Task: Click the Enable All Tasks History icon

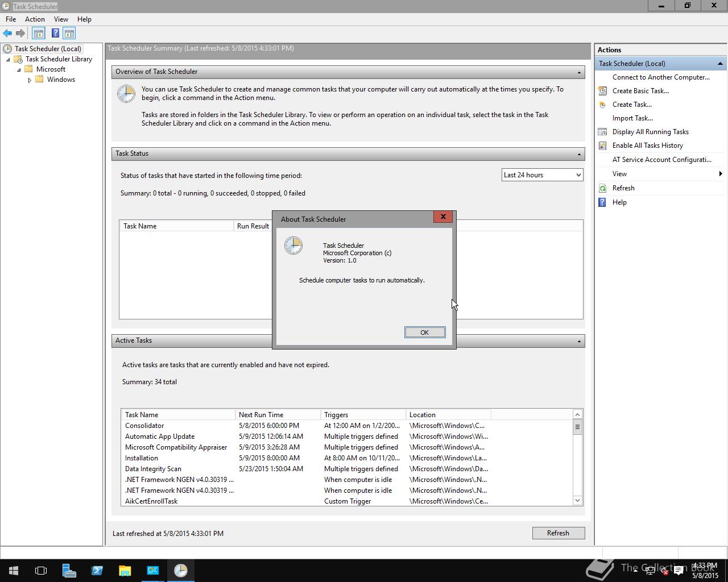Action: click(602, 145)
